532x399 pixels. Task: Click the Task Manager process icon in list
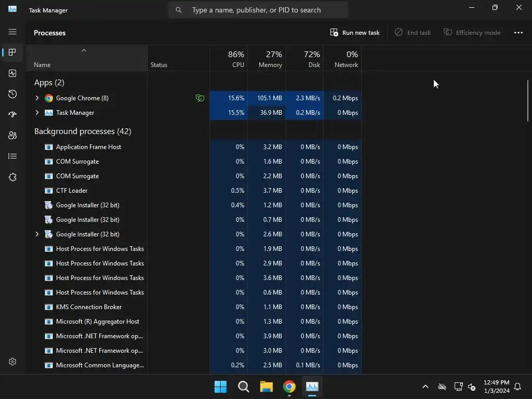(49, 113)
